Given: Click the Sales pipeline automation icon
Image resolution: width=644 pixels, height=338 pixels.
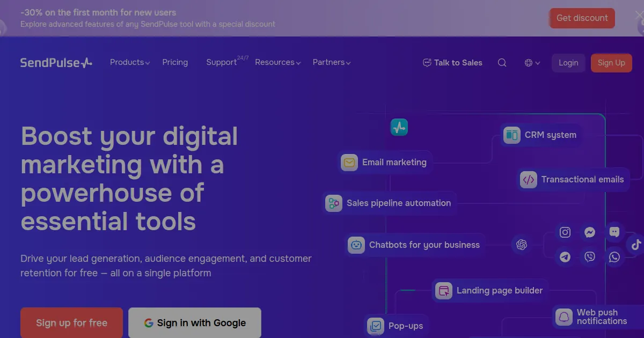Looking at the screenshot, I should click(x=334, y=203).
